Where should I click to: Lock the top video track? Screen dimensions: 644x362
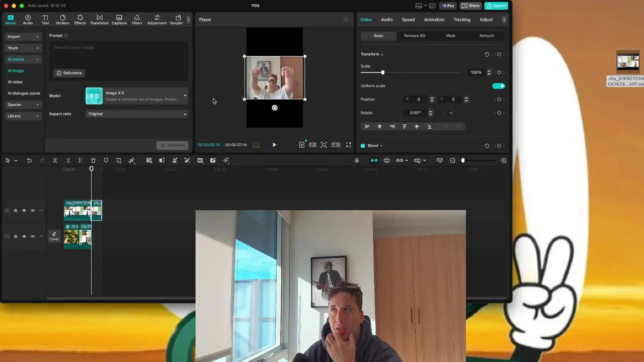15,211
